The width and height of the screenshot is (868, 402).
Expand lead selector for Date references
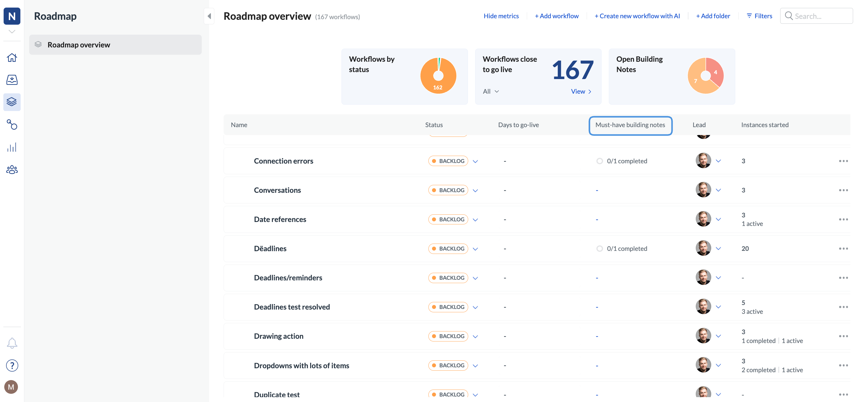tap(718, 219)
